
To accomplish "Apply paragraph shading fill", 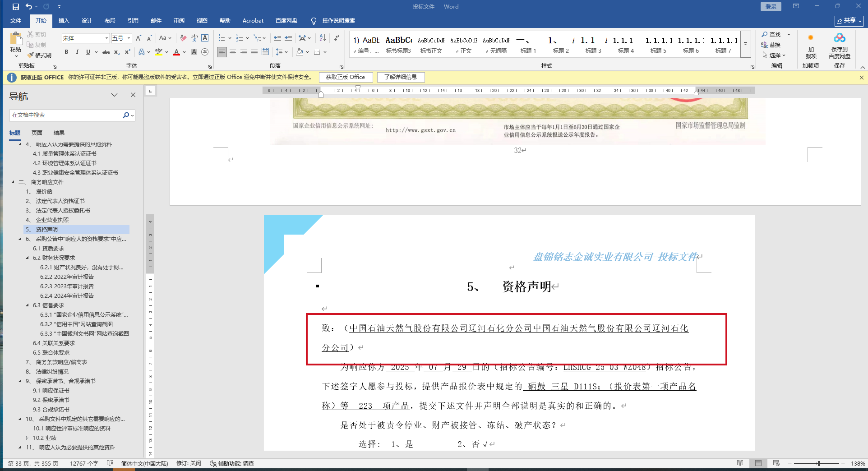I will click(300, 52).
